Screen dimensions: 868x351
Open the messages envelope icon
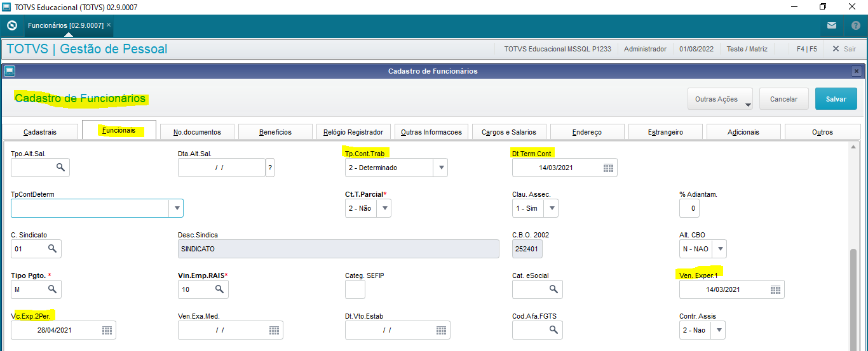tap(832, 25)
